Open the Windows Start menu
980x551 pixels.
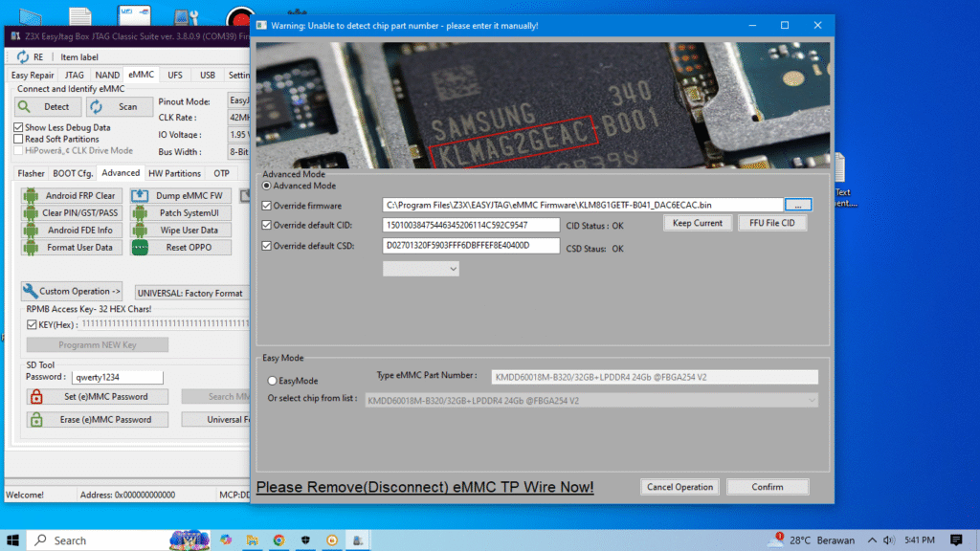point(12,540)
